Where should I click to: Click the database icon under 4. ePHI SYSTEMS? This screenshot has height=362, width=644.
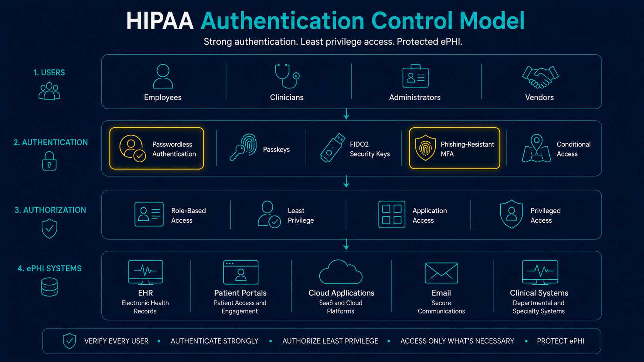pyautogui.click(x=49, y=287)
